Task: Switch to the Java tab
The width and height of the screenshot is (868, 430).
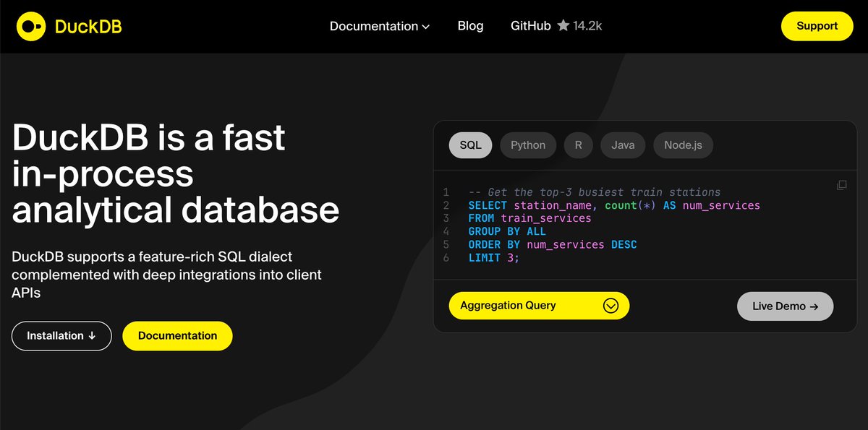Action: click(x=623, y=145)
